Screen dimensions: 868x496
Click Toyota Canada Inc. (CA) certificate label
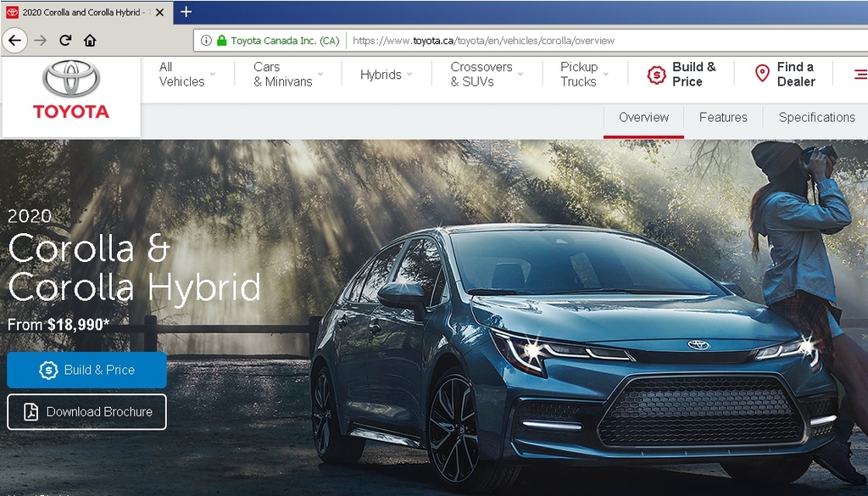coord(285,41)
